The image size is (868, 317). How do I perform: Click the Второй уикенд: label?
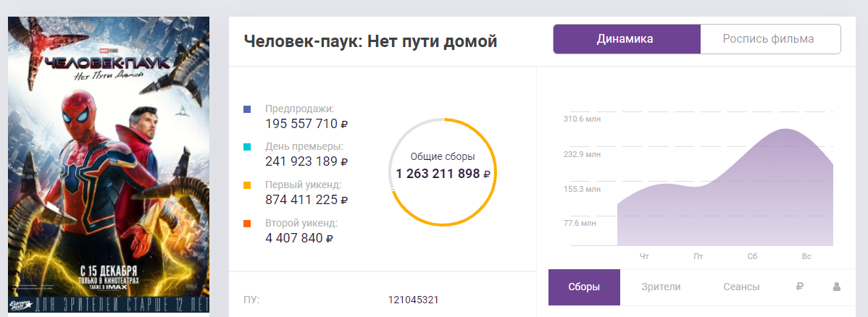coord(301,223)
